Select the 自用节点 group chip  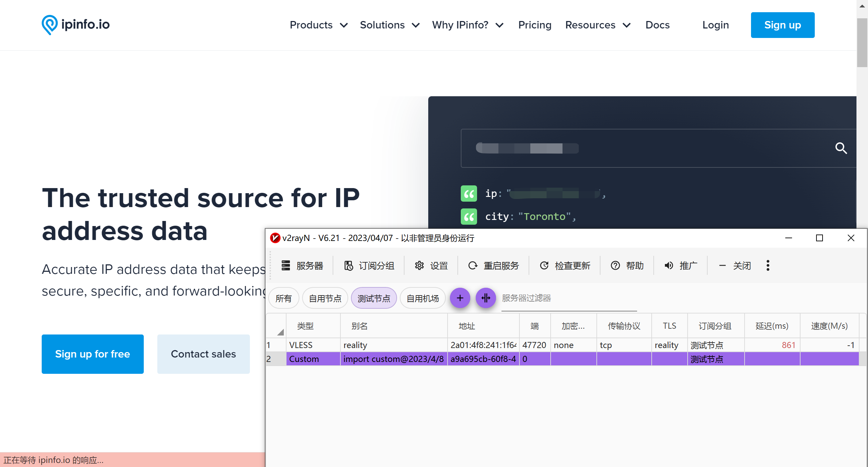click(x=325, y=298)
